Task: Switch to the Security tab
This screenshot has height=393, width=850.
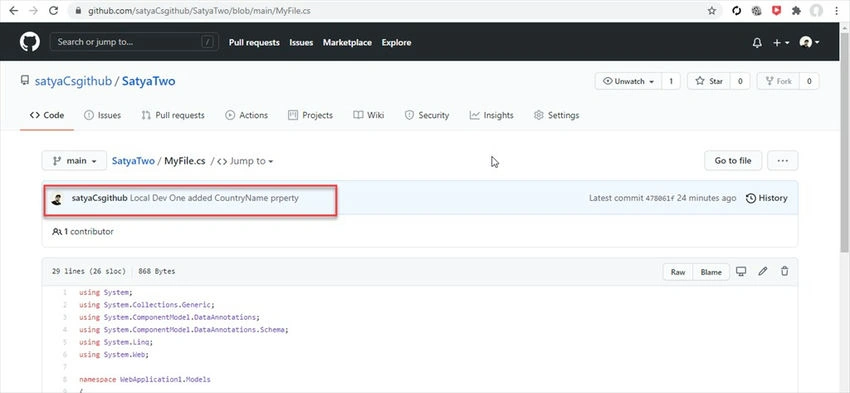Action: tap(427, 115)
